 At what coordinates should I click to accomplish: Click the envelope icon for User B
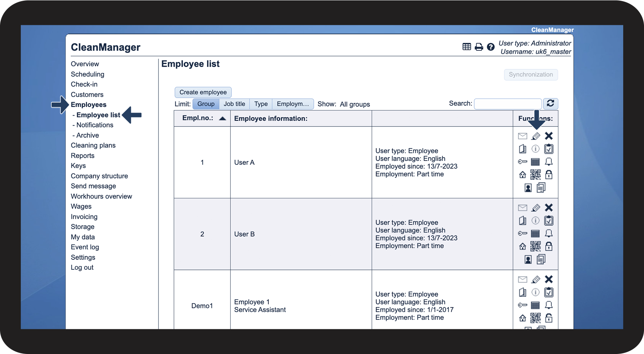pos(522,208)
